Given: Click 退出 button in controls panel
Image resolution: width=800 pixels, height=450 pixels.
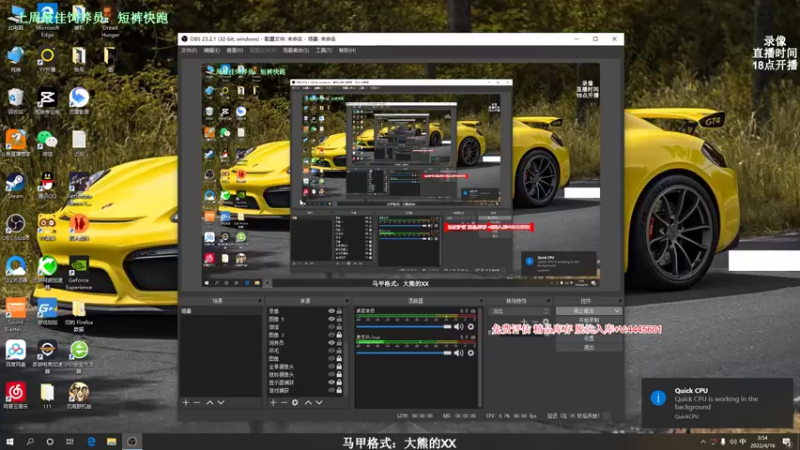Looking at the screenshot, I should click(x=589, y=347).
